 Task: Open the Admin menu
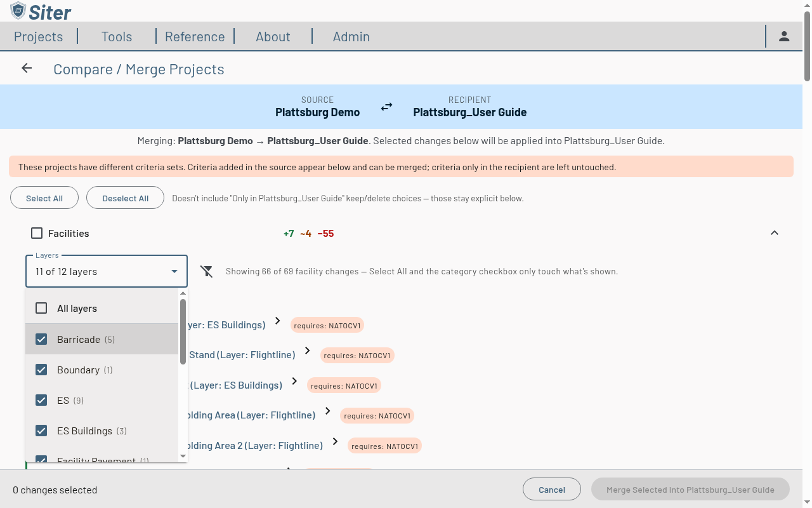pyautogui.click(x=351, y=36)
